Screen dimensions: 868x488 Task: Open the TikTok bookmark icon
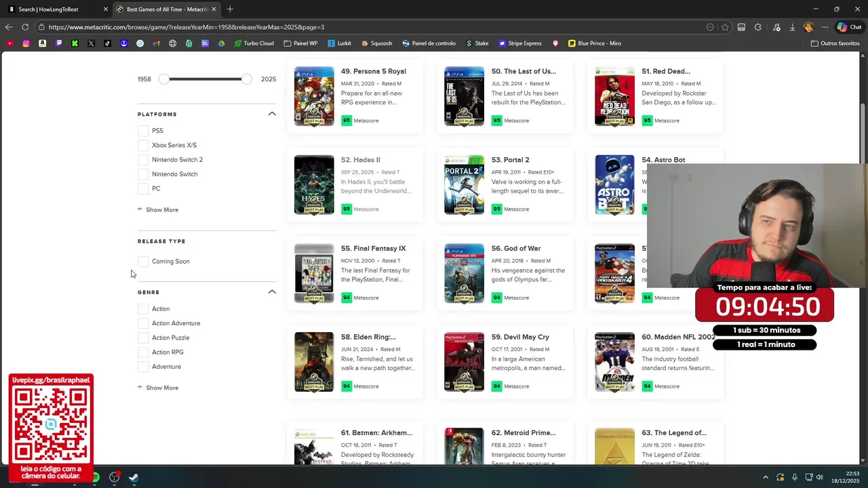107,43
